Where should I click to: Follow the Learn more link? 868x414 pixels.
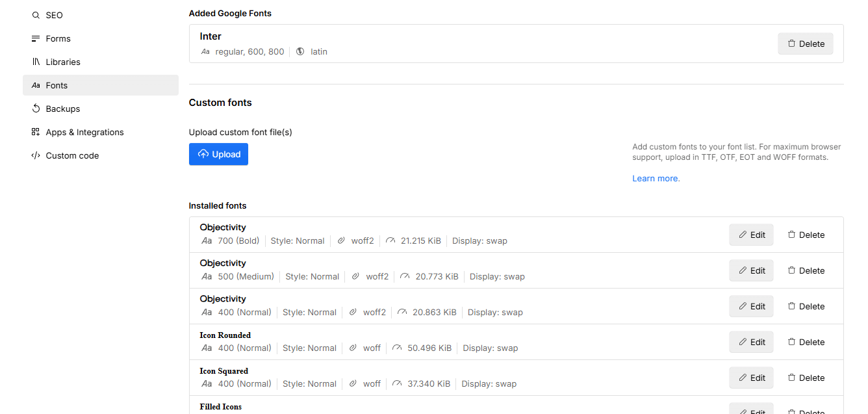(x=656, y=178)
